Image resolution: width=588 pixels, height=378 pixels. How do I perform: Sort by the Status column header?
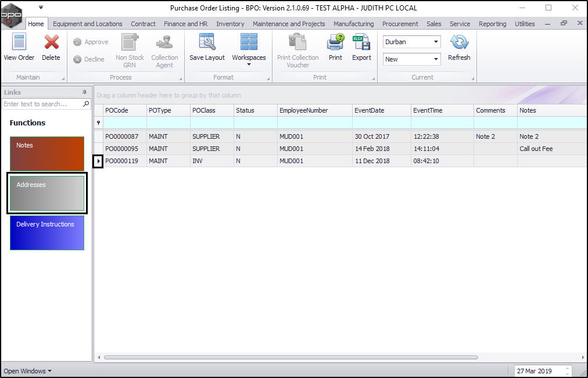pos(256,110)
